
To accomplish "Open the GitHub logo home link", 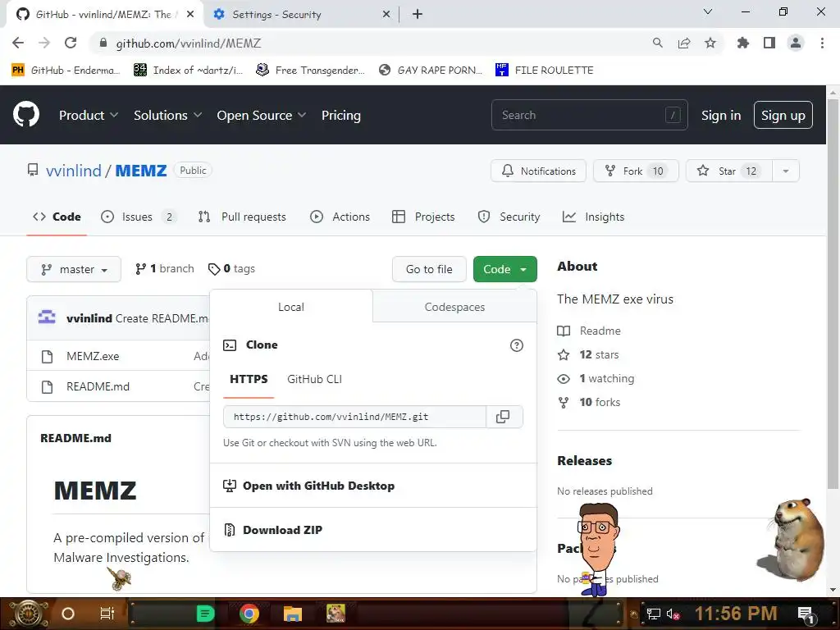I will [26, 114].
